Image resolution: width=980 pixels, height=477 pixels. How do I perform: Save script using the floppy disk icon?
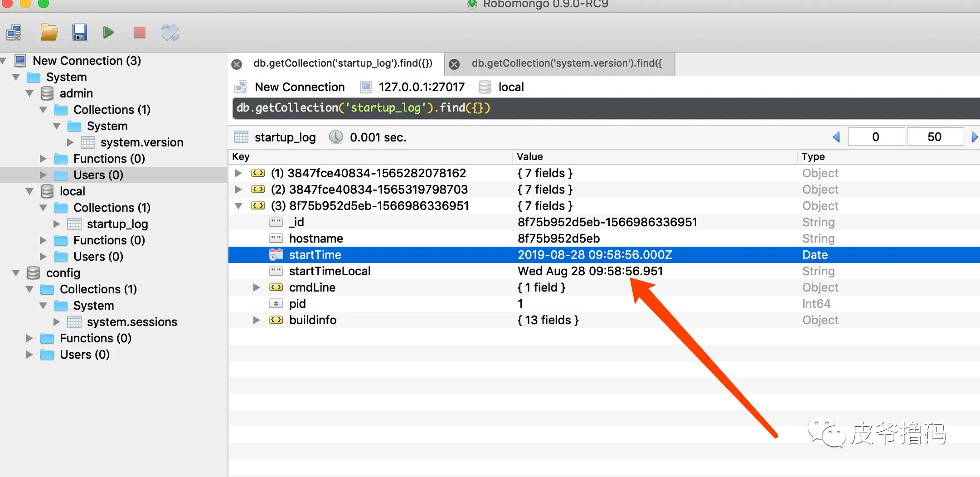[x=79, y=32]
